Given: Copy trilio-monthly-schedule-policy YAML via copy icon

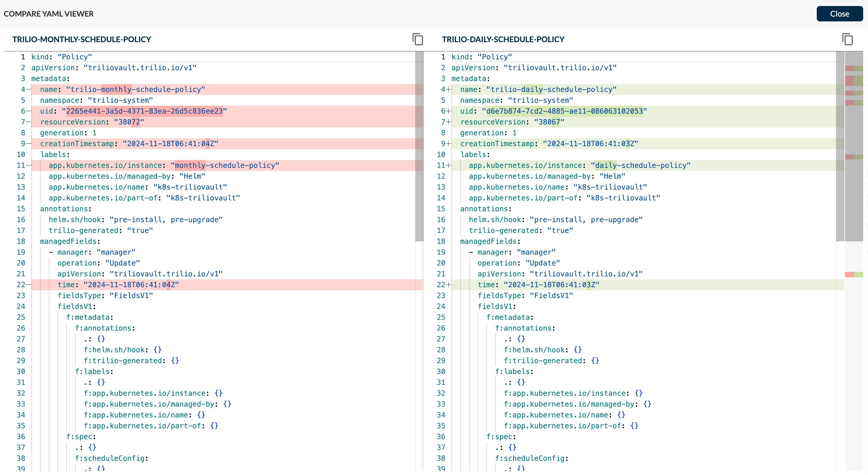Looking at the screenshot, I should 417,39.
